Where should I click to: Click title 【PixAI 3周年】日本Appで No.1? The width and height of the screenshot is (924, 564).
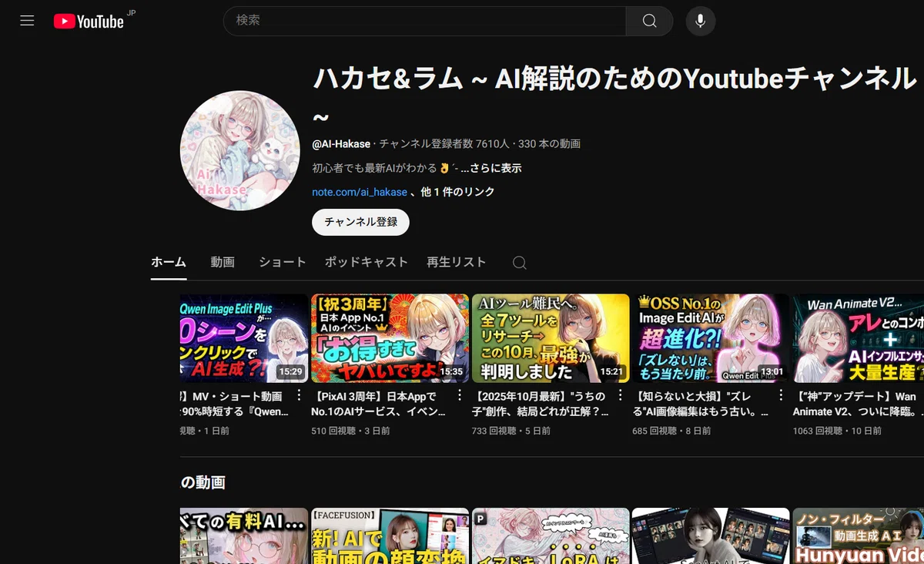pos(379,404)
